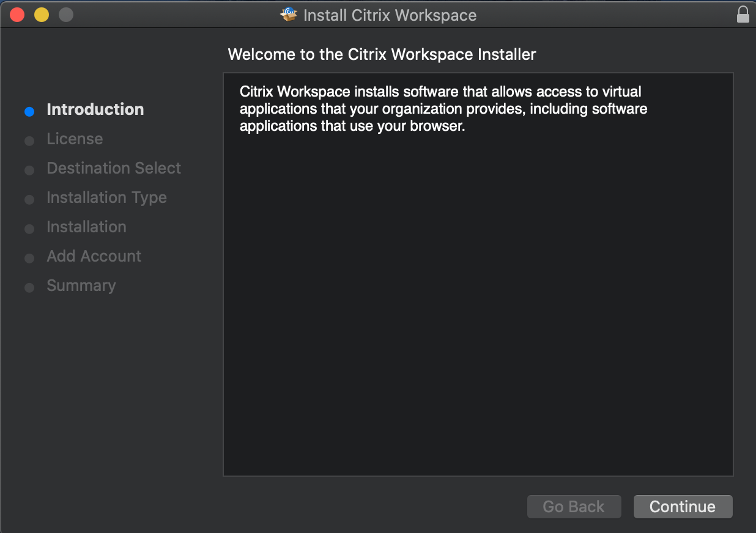The height and width of the screenshot is (533, 756).
Task: Select the License step
Action: (x=75, y=139)
